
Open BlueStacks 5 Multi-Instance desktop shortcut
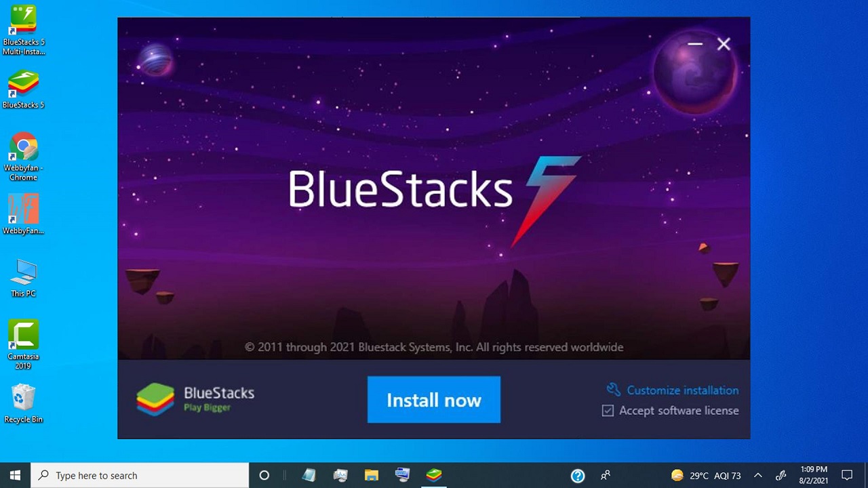[x=24, y=30]
